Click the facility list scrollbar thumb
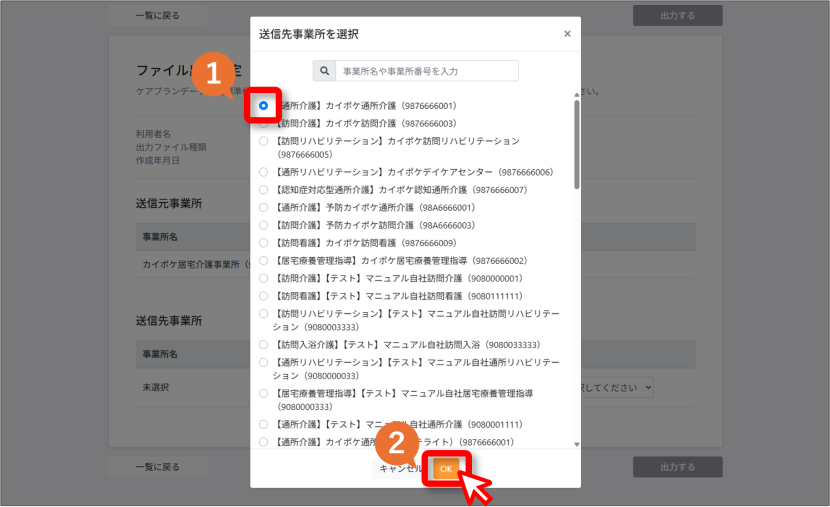 [x=576, y=144]
